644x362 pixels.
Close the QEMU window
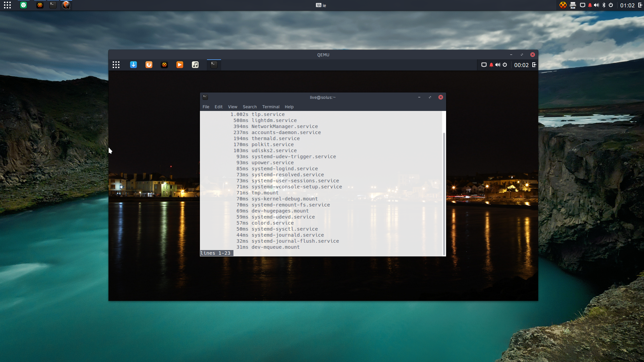pos(533,55)
